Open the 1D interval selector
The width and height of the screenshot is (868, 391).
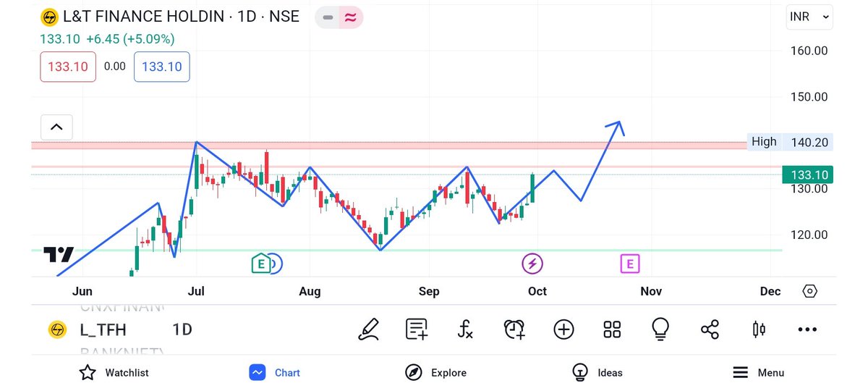(182, 329)
